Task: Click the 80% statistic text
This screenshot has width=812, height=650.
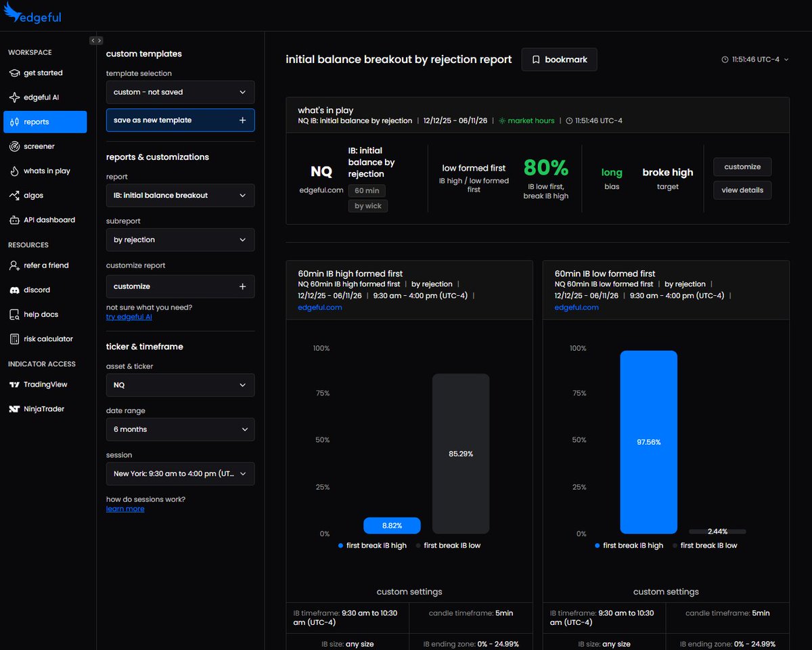Action: 546,167
